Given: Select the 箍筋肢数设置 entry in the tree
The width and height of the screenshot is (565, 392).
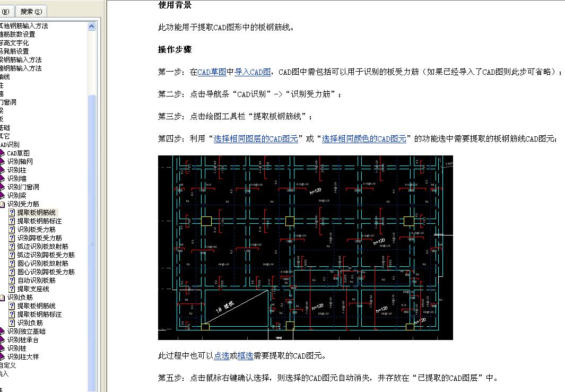Looking at the screenshot, I should pyautogui.click(x=18, y=34).
